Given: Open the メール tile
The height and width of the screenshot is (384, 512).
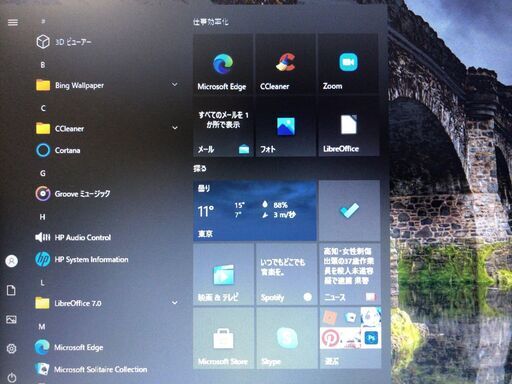Looking at the screenshot, I should (223, 126).
